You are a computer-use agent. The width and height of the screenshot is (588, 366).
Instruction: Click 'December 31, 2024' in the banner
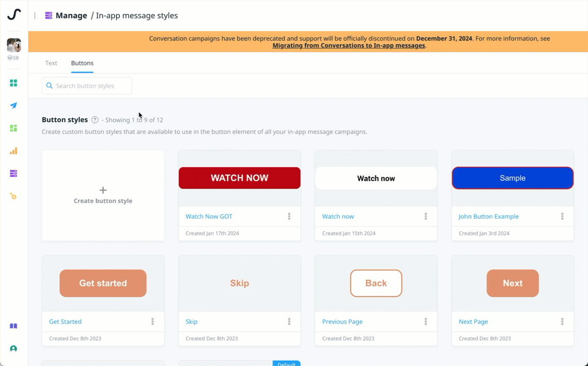(444, 38)
